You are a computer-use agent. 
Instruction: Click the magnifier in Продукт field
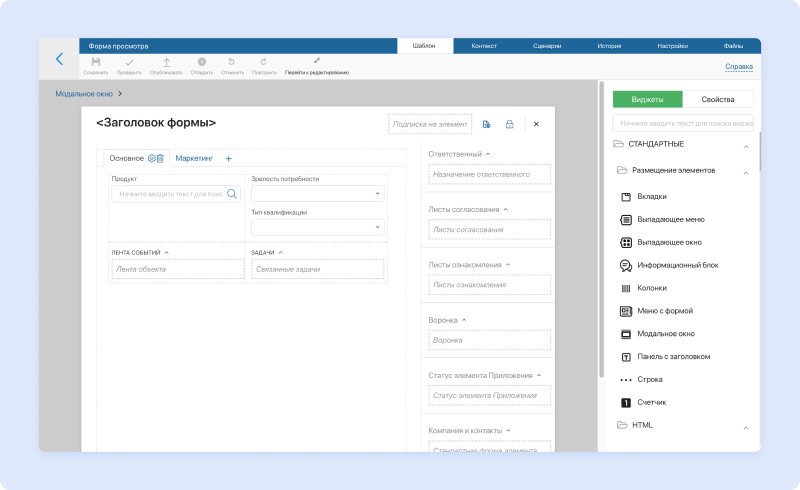point(232,194)
